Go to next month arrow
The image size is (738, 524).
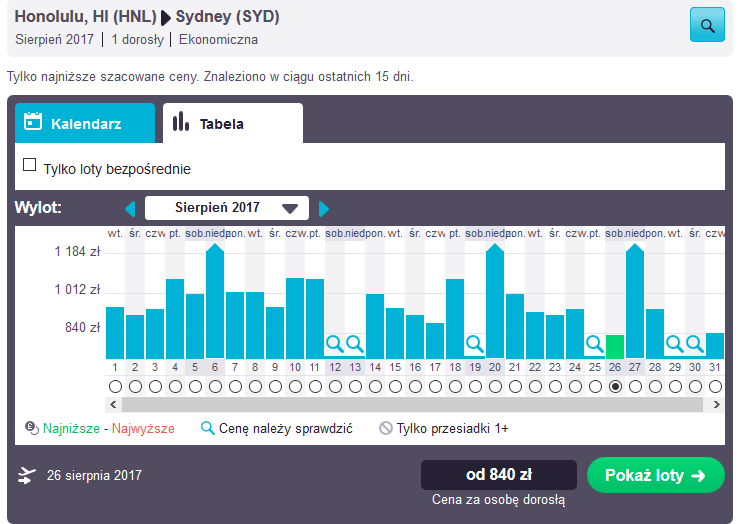[323, 209]
